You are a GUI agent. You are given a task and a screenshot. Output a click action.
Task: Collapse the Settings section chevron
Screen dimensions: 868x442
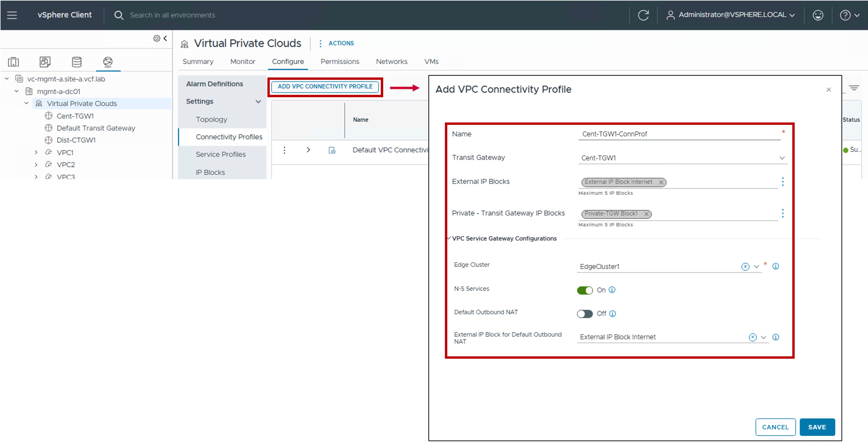[x=258, y=101]
